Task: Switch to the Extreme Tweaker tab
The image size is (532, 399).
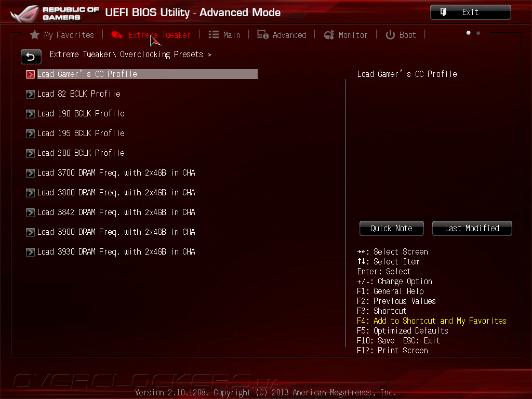Action: (151, 35)
